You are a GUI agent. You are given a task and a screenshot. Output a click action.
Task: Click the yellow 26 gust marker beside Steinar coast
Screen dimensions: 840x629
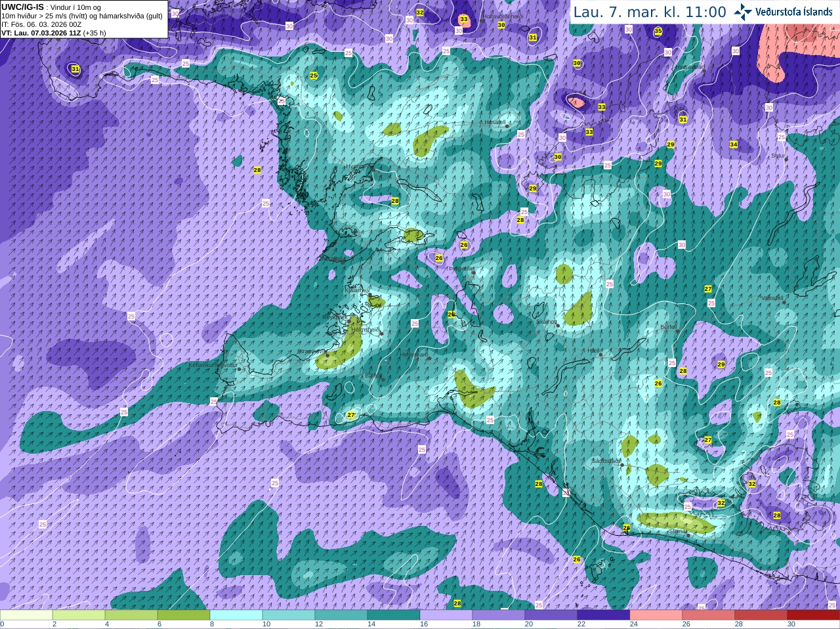[627, 528]
